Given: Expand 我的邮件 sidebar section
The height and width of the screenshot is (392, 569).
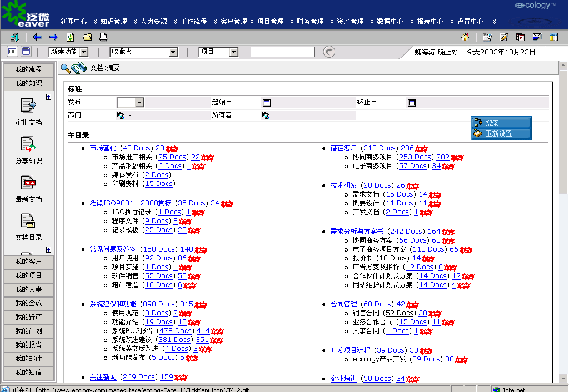Looking at the screenshot, I should point(29,359).
